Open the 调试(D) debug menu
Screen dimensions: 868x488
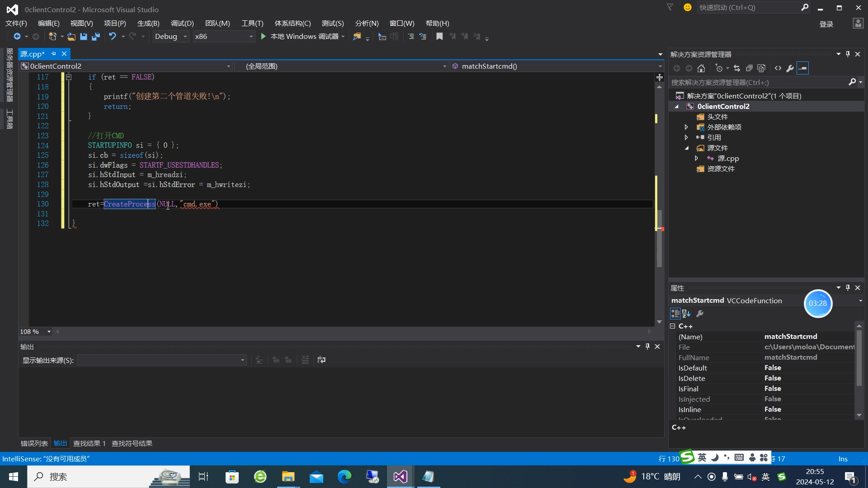(x=182, y=23)
